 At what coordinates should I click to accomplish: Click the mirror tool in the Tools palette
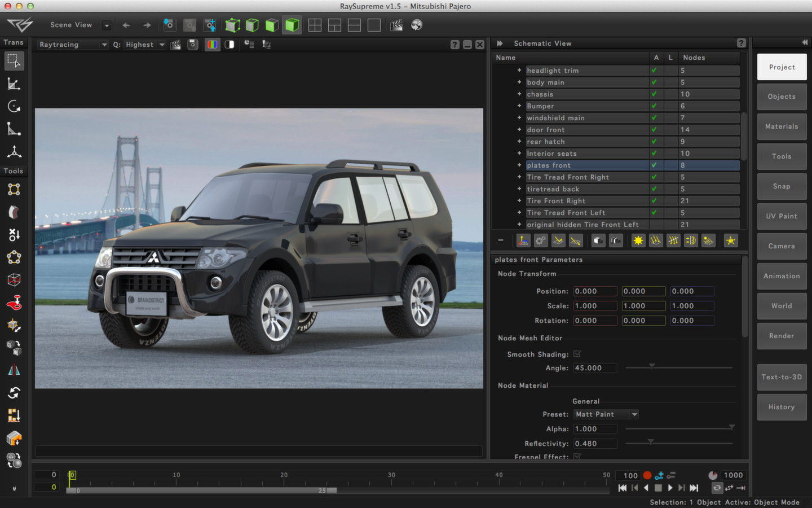click(14, 370)
